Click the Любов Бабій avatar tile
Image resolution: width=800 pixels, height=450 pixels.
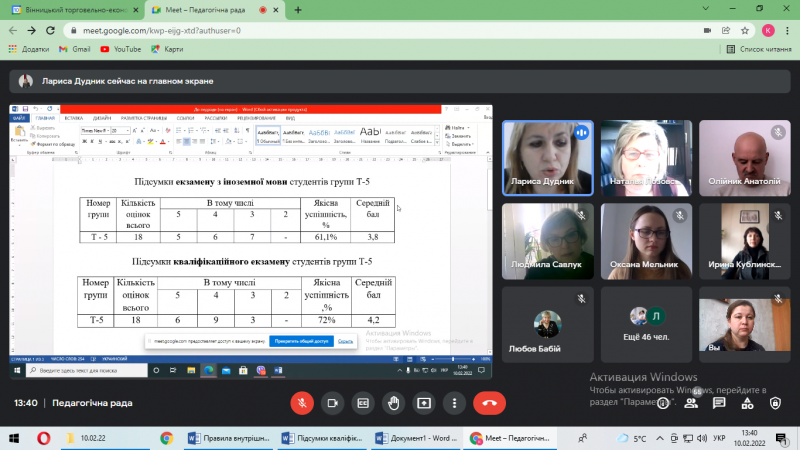(547, 324)
